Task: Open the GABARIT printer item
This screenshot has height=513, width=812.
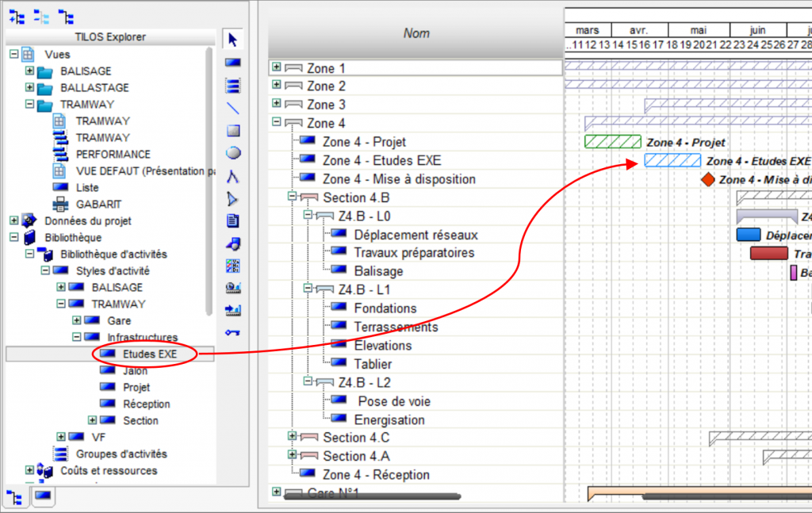Action: (98, 204)
